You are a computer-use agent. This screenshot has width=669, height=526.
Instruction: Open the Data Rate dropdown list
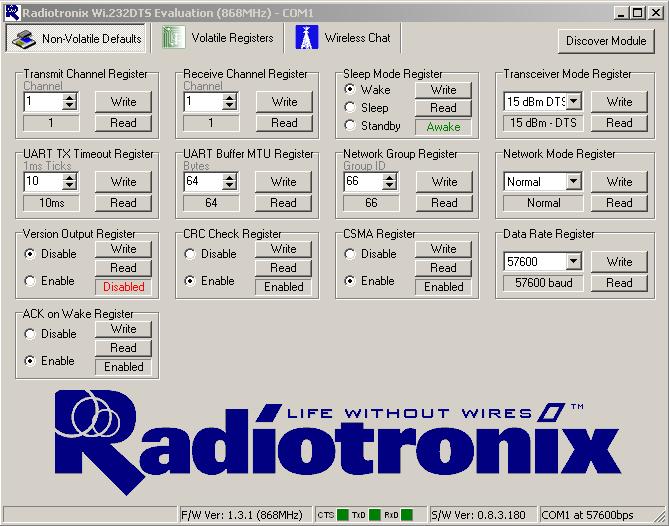click(574, 262)
